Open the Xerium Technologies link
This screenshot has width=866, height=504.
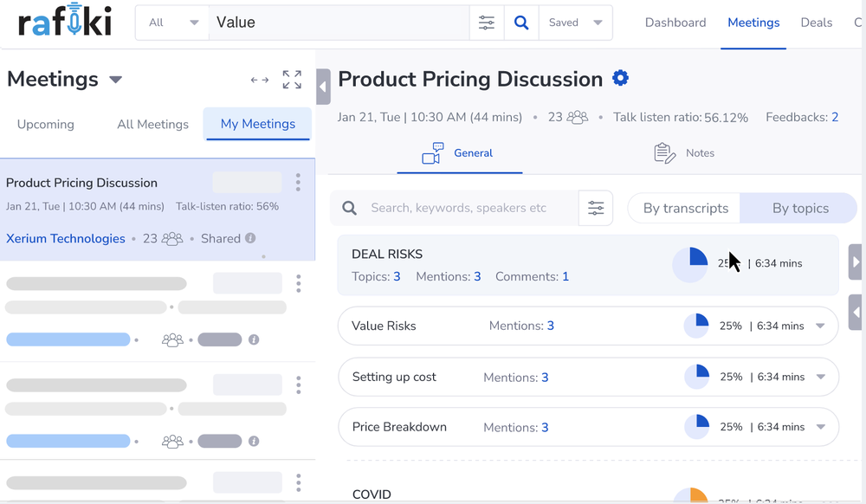point(66,238)
